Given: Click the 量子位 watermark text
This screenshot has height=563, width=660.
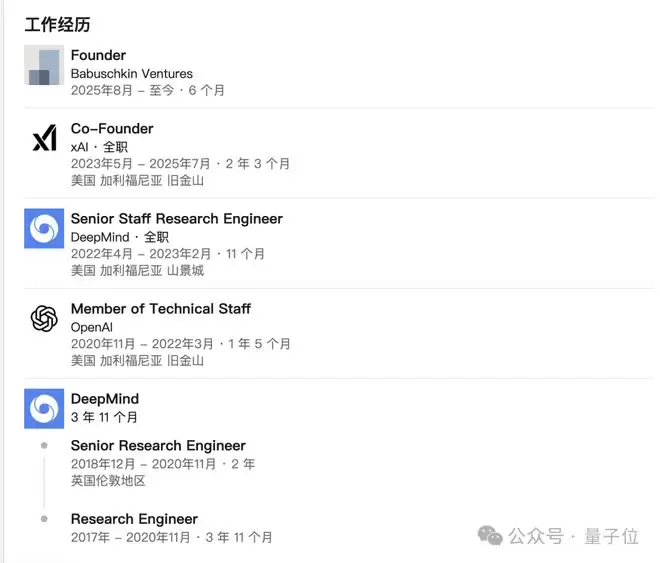Looking at the screenshot, I should pos(611,536).
